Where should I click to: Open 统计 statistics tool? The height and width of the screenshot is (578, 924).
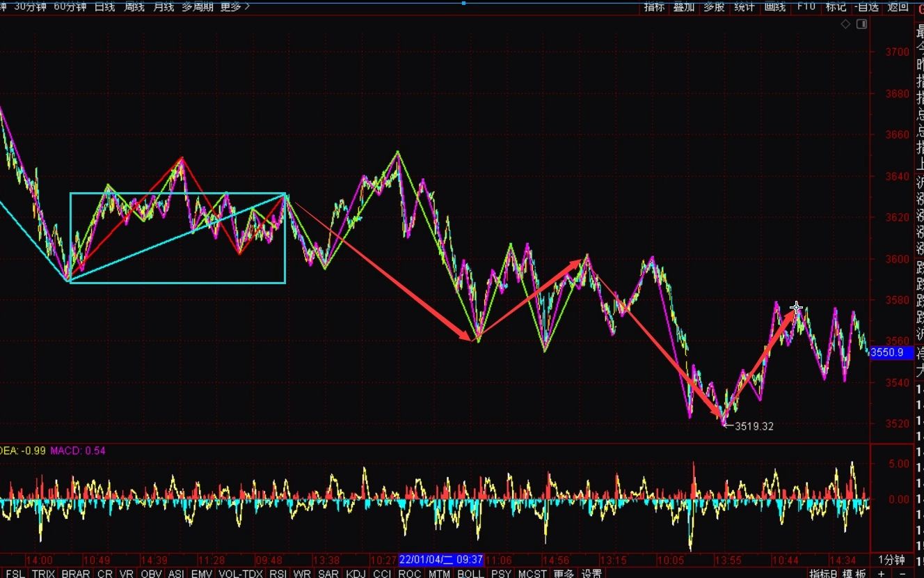tap(744, 6)
